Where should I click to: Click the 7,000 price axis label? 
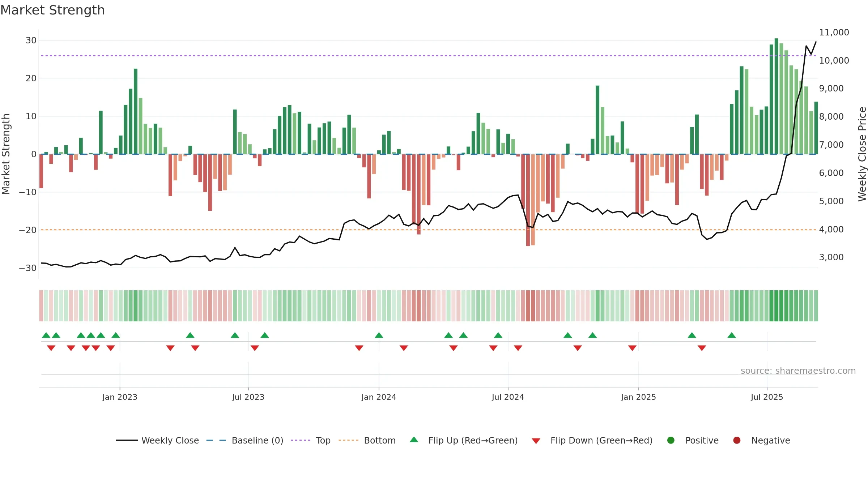click(831, 145)
